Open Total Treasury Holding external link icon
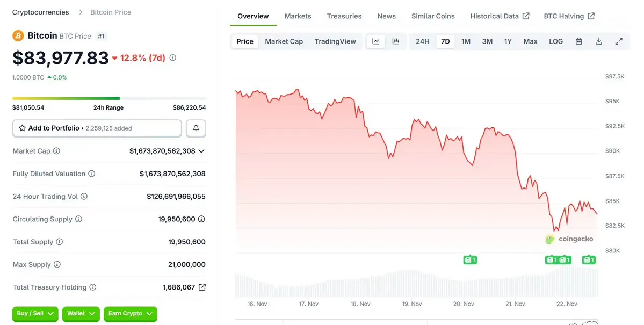Image resolution: width=644 pixels, height=325 pixels. (202, 287)
